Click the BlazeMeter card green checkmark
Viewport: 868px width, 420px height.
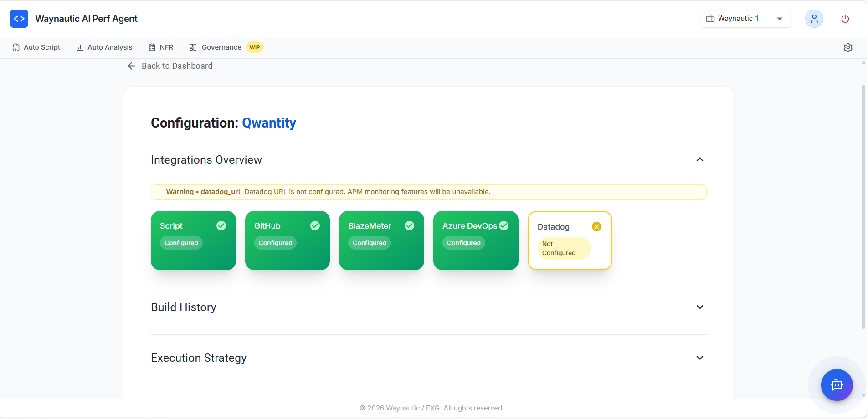[x=409, y=226]
